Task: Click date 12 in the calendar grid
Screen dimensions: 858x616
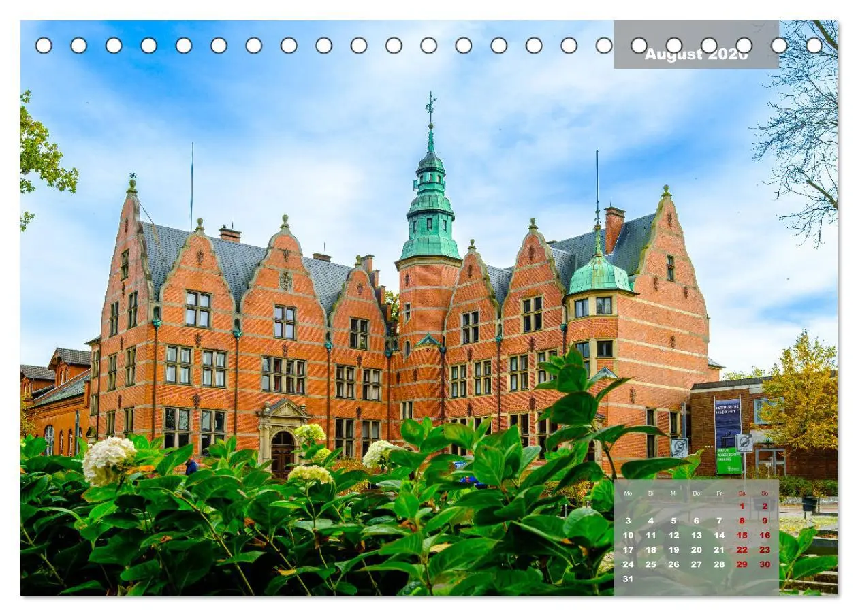Action: pos(673,536)
